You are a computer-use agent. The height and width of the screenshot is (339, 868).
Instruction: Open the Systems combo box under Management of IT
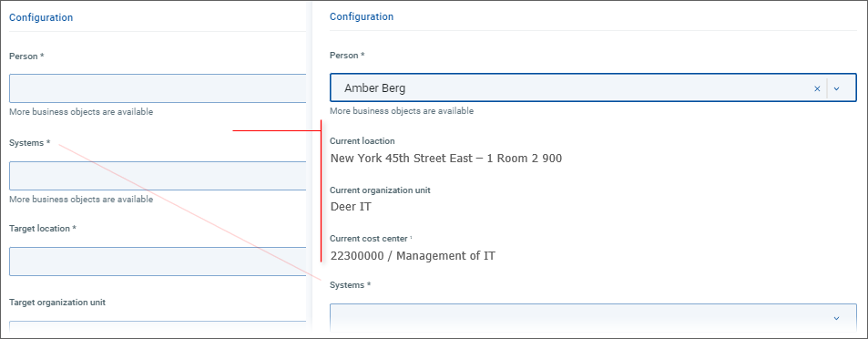[x=593, y=318]
